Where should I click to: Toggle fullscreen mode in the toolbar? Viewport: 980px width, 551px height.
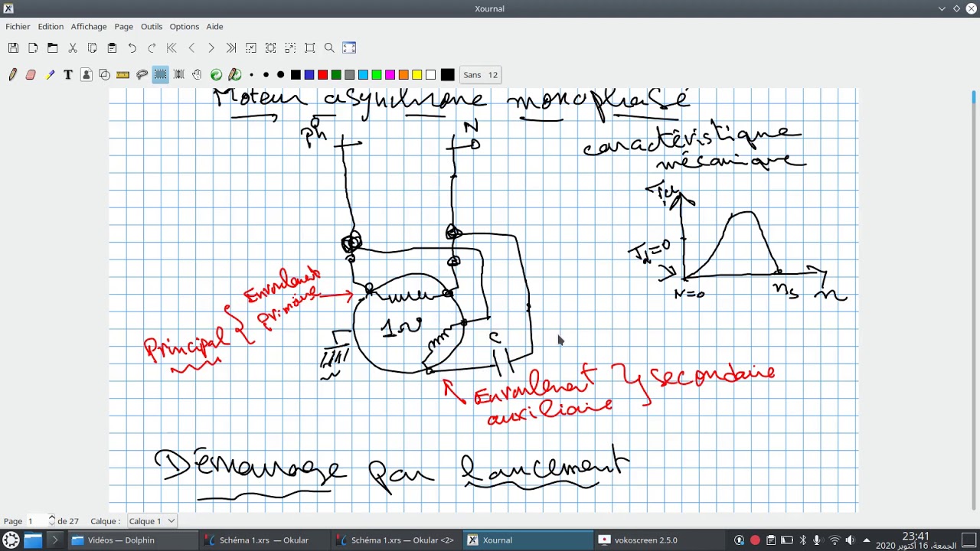tap(349, 48)
